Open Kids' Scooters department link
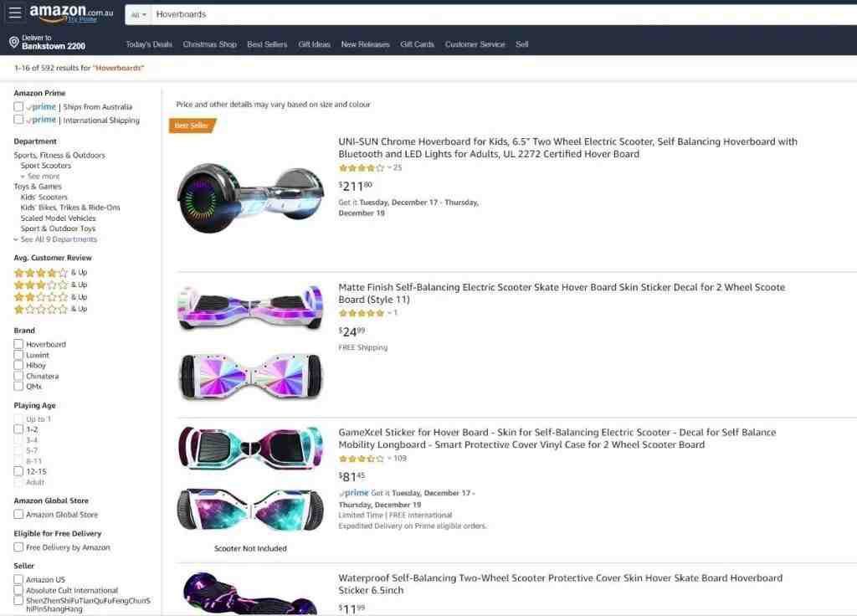The height and width of the screenshot is (616, 857). [x=44, y=197]
